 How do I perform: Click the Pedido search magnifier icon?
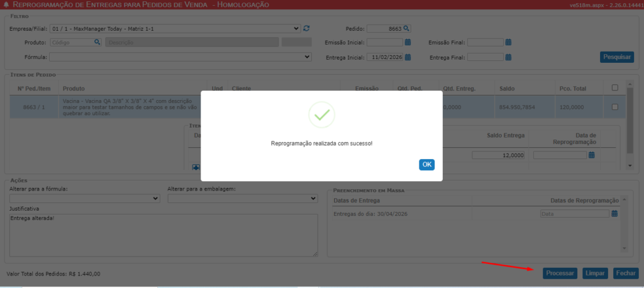tap(407, 28)
